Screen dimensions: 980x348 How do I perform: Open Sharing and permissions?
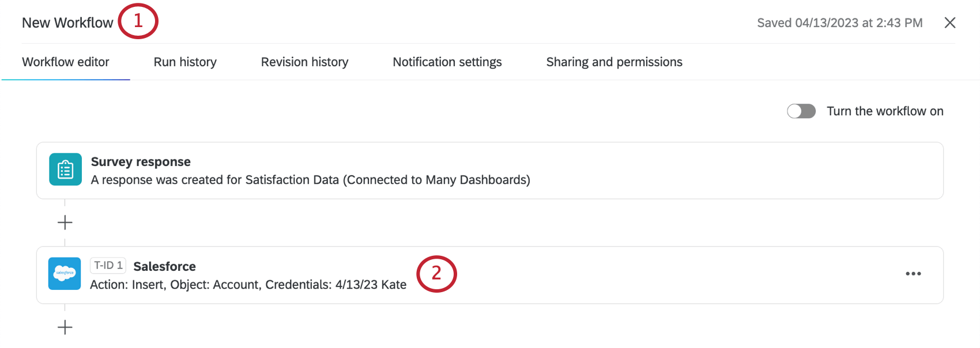tap(613, 62)
